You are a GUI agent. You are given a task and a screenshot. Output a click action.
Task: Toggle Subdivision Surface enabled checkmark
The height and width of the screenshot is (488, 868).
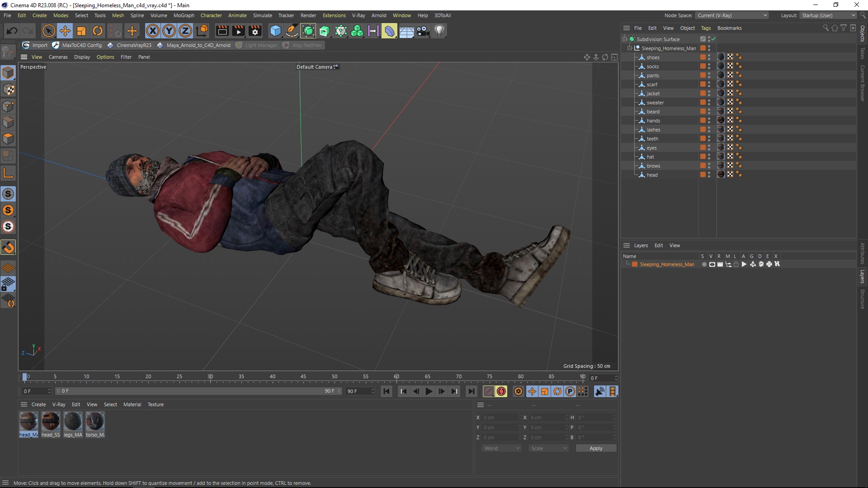tap(713, 39)
